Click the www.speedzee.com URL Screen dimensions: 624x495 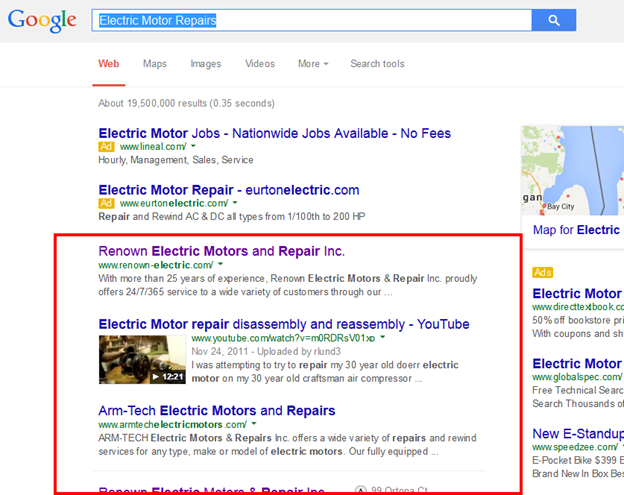click(x=575, y=447)
